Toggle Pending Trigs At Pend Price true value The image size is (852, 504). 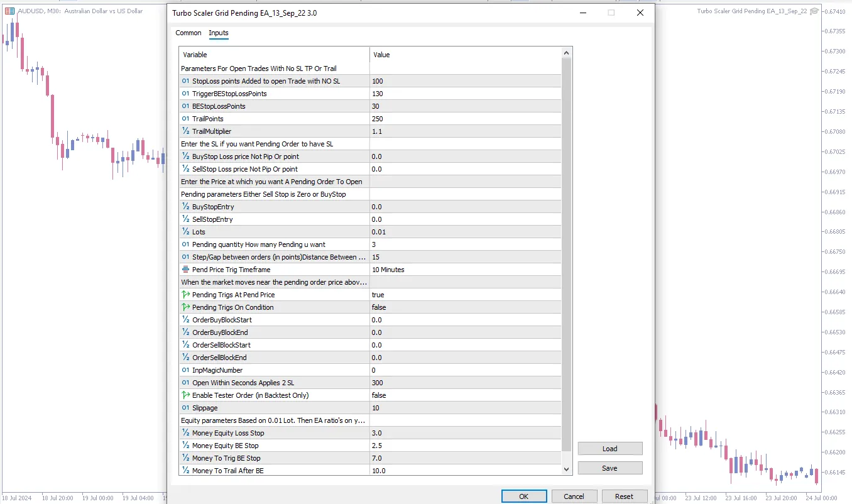(465, 295)
